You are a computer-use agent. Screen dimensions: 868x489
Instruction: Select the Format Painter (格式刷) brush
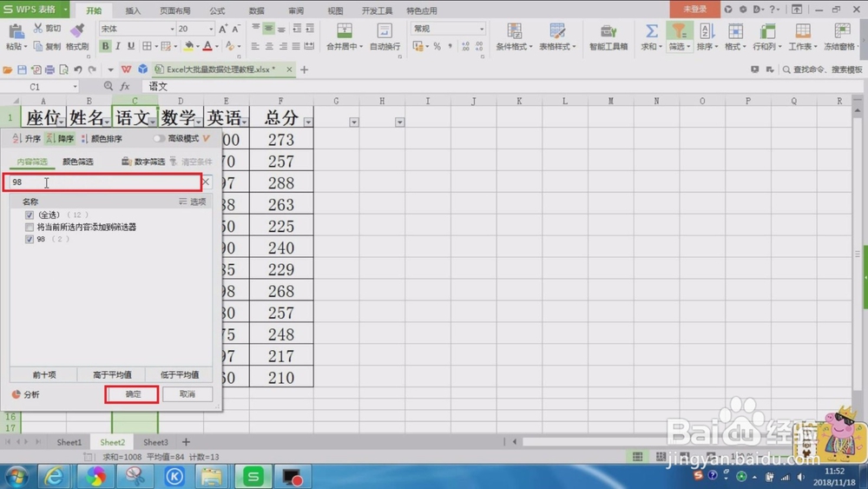coord(77,31)
